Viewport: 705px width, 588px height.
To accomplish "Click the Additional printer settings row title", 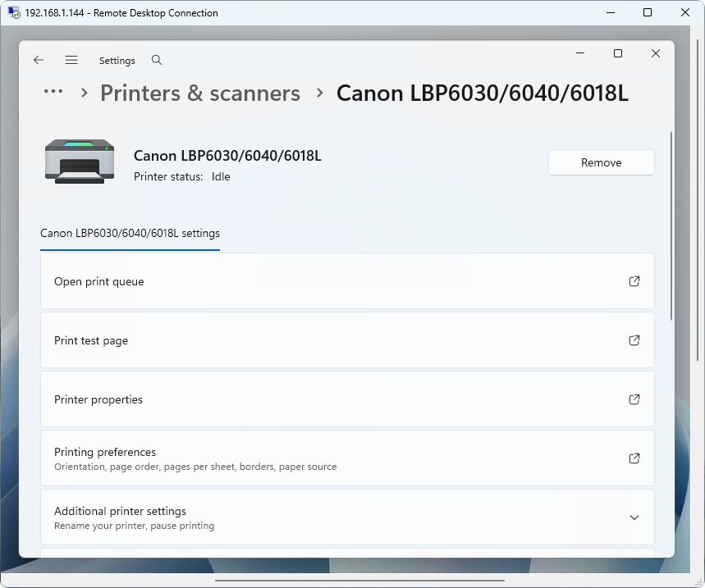I will 120,511.
